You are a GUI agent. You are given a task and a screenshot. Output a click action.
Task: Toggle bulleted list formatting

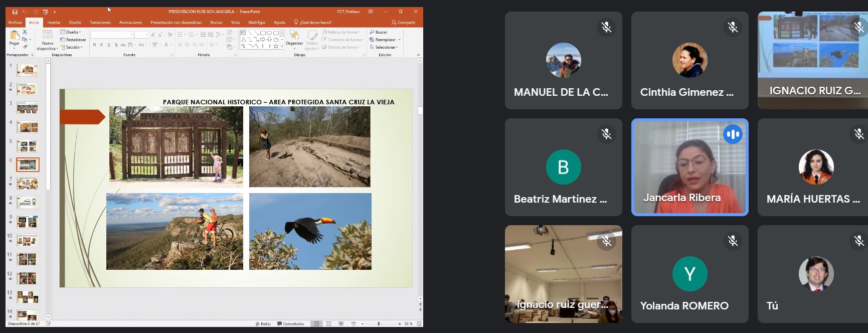(x=181, y=35)
